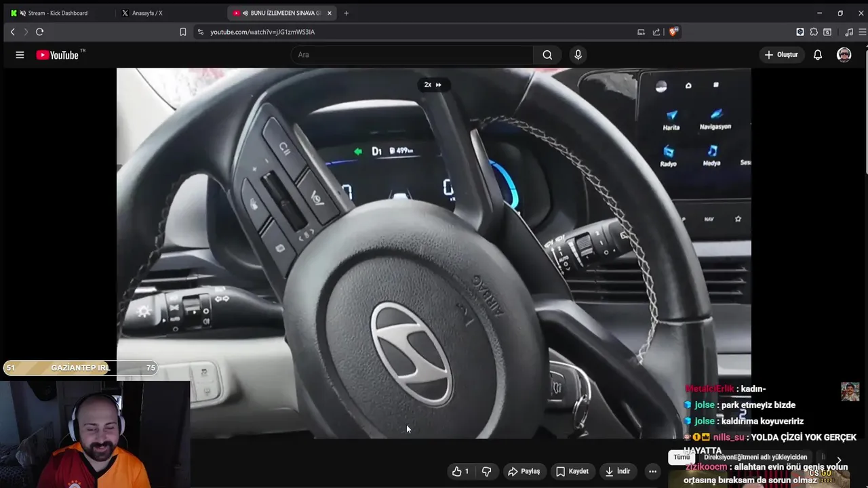
Task: Select the Tümü filter chip
Action: click(x=682, y=457)
